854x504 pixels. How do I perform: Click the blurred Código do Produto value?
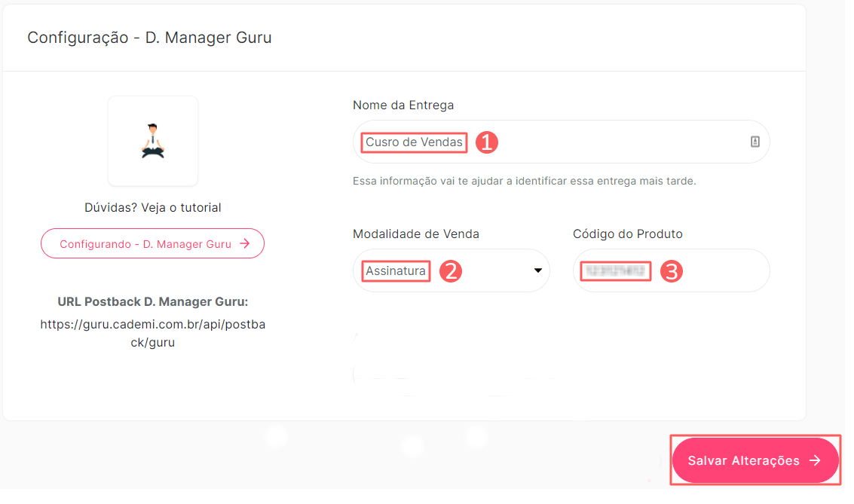pos(615,270)
